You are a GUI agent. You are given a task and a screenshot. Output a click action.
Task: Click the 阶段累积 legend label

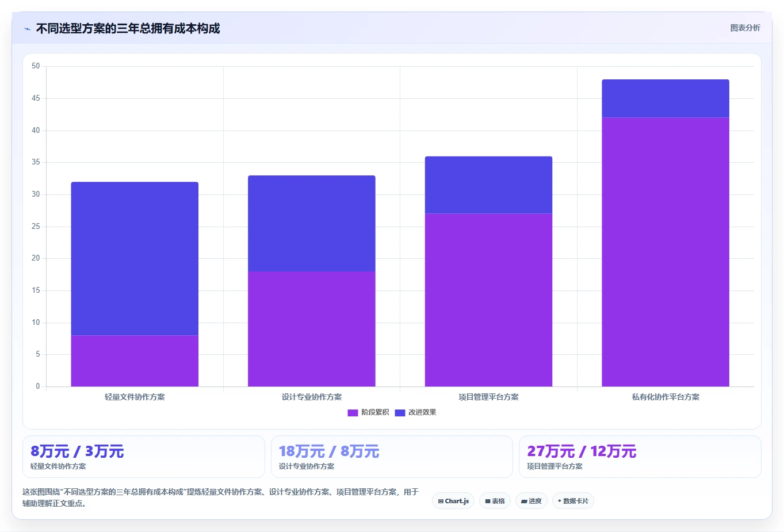click(x=375, y=412)
